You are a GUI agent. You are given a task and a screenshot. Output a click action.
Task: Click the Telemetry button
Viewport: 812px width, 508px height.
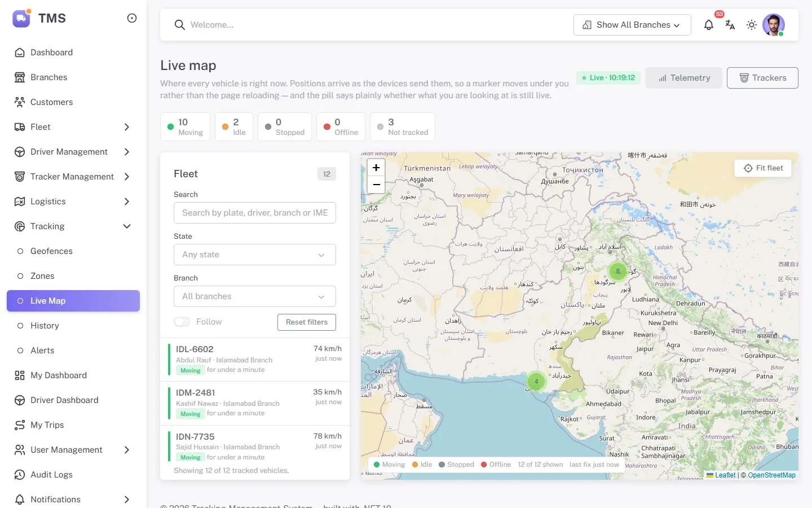point(683,78)
